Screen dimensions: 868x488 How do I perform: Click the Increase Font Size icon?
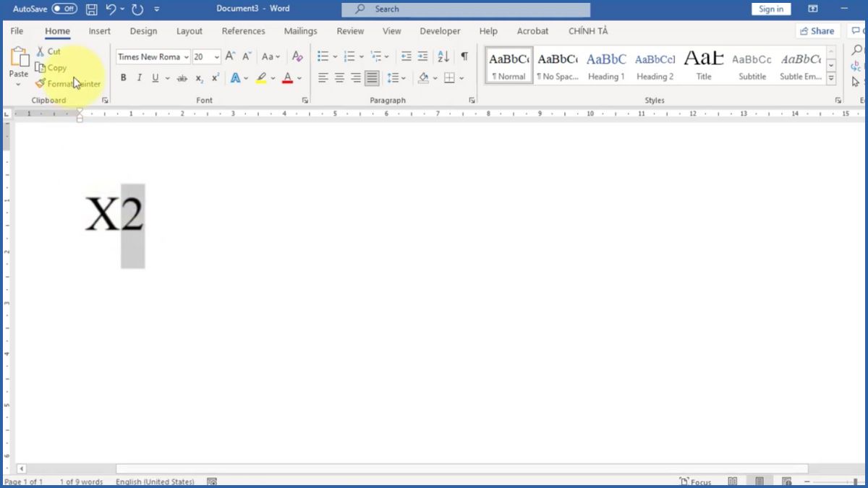[x=230, y=56]
